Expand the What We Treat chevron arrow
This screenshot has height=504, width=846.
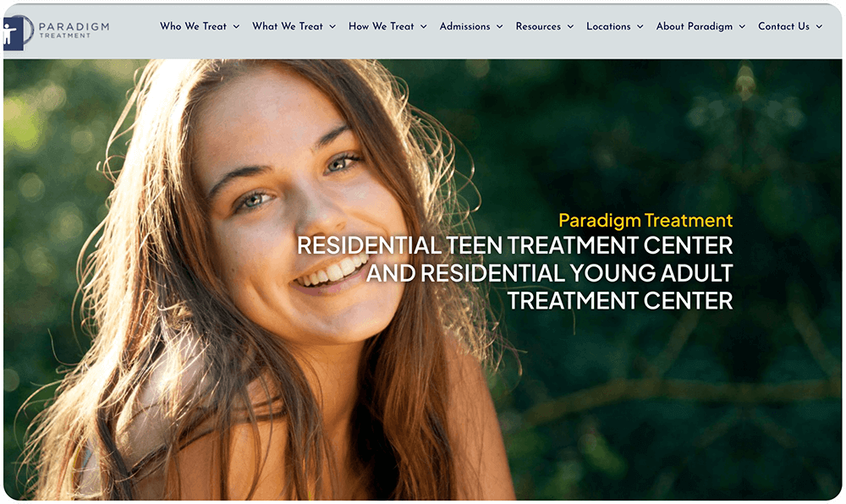(332, 26)
